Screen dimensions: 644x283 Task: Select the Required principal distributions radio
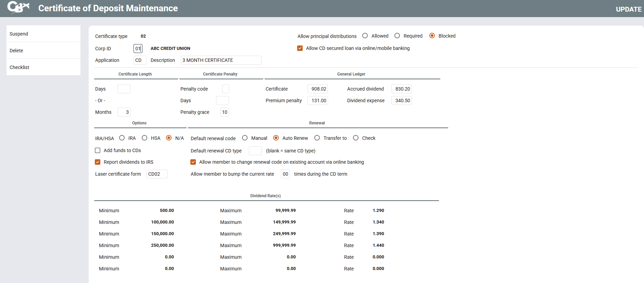[397, 36]
